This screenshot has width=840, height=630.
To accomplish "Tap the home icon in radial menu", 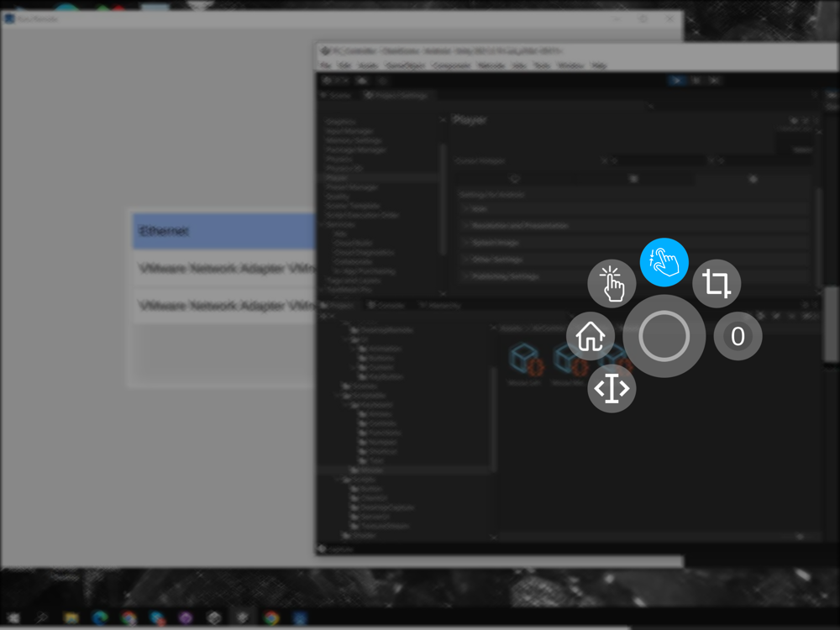I will click(x=591, y=336).
